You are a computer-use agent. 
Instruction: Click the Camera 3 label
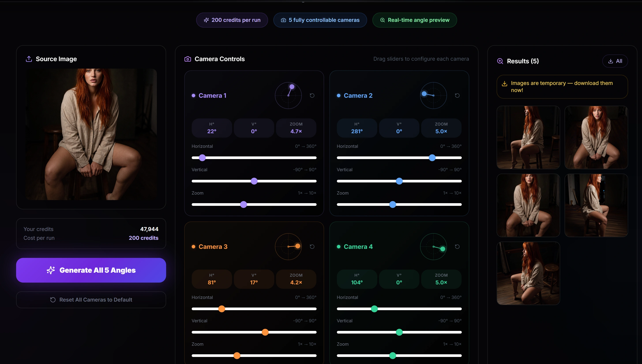click(213, 247)
